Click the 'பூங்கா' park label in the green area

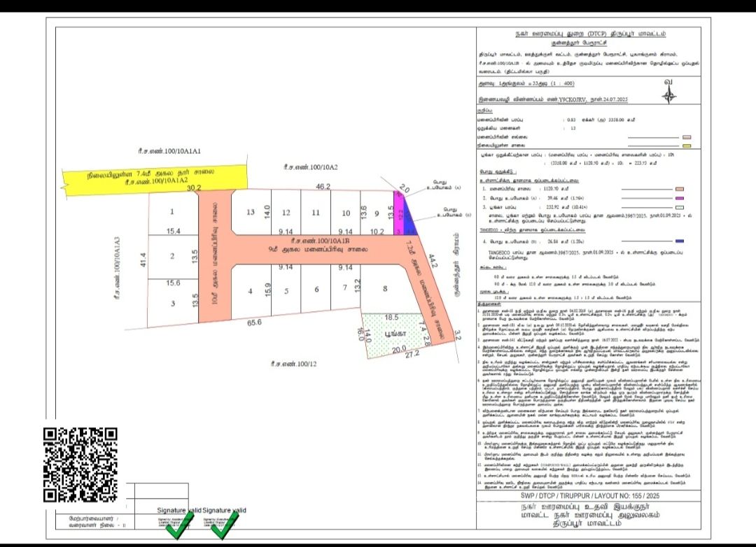pyautogui.click(x=395, y=334)
